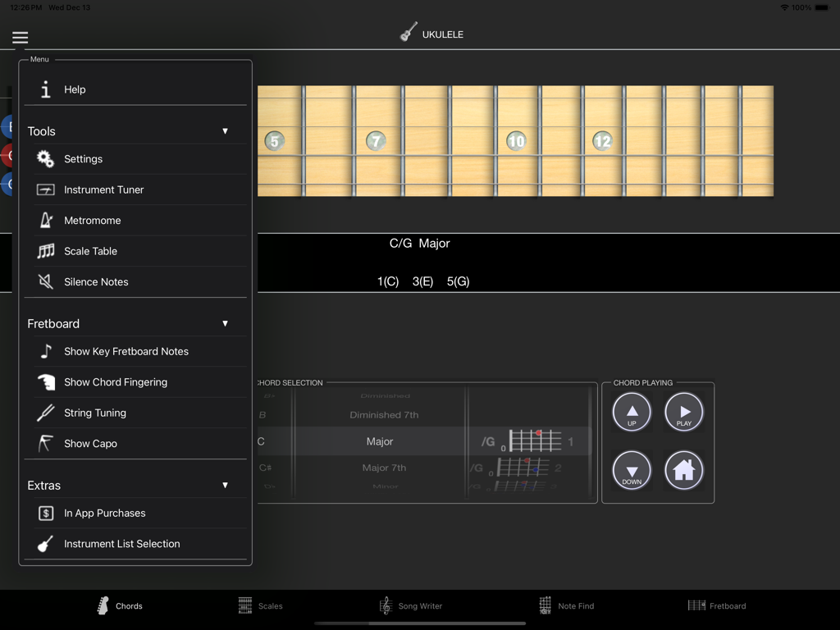Enable Show Chord Fingering
Image resolution: width=840 pixels, height=630 pixels.
pos(116,382)
